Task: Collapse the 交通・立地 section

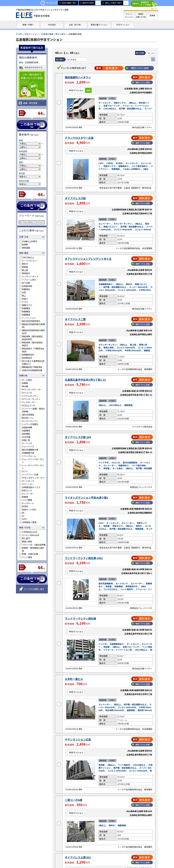Action: [x=32, y=237]
